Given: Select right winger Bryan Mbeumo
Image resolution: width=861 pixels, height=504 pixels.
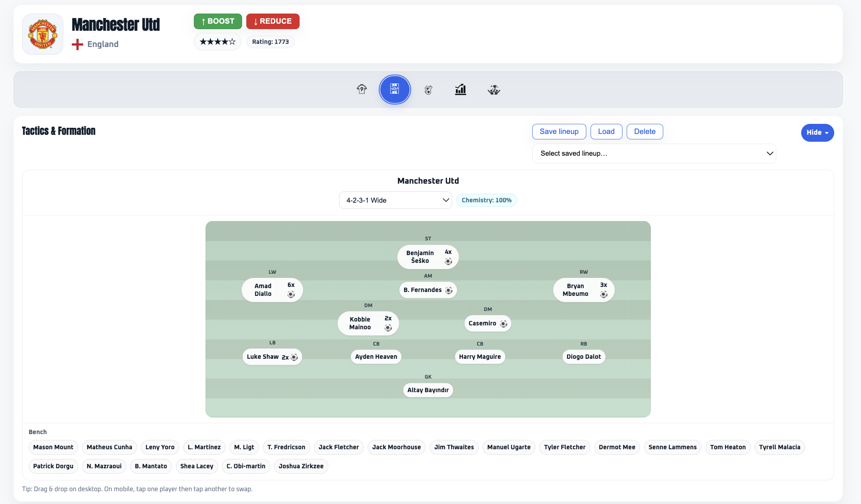Looking at the screenshot, I should (584, 290).
